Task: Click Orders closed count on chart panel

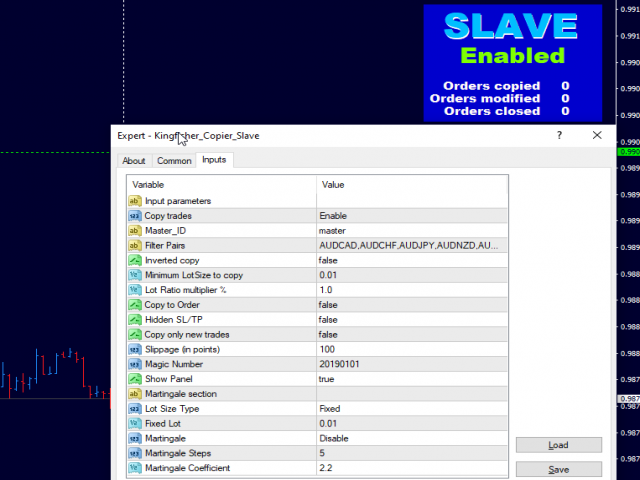Action: 565,111
